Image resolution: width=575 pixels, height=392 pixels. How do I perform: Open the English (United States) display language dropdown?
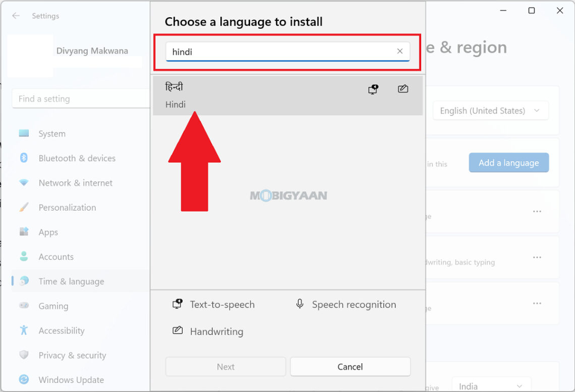(490, 110)
